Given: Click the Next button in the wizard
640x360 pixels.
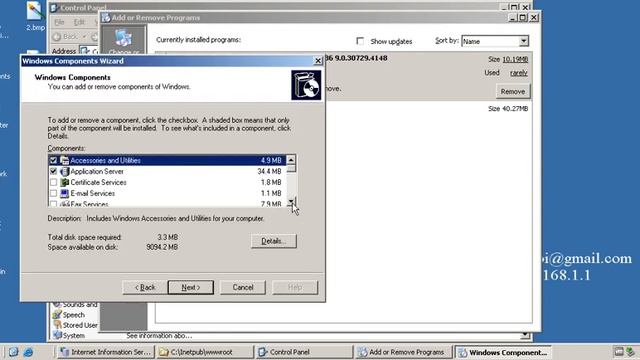Looking at the screenshot, I should click(x=191, y=287).
